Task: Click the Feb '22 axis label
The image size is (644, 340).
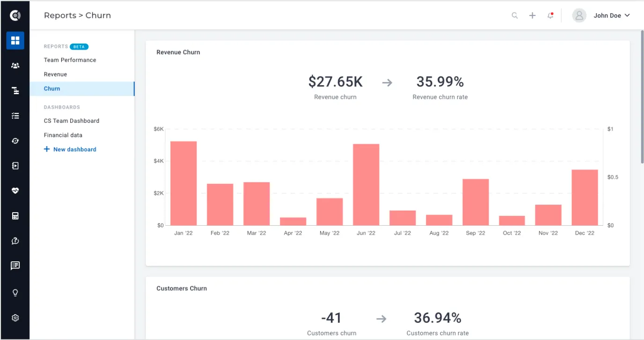Action: (x=220, y=233)
